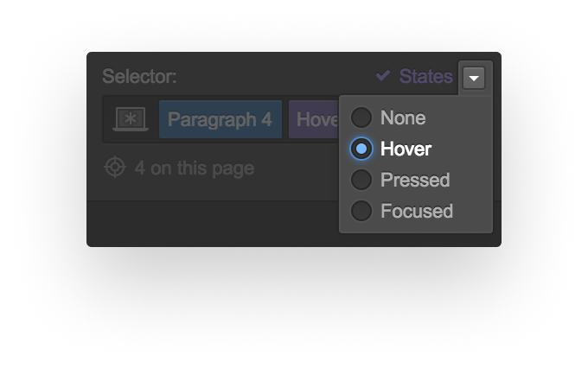Click the purple checkmark icon beside States
Screen dimensions: 588x368
click(383, 76)
